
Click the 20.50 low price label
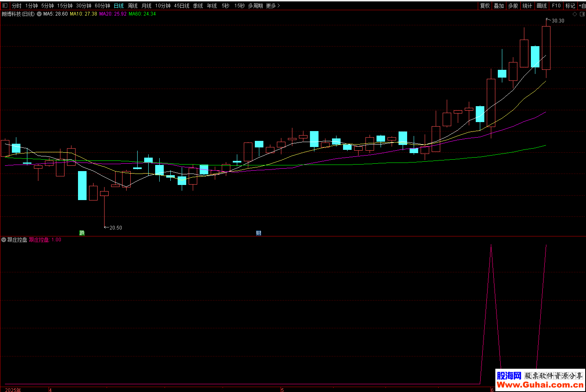pos(116,228)
